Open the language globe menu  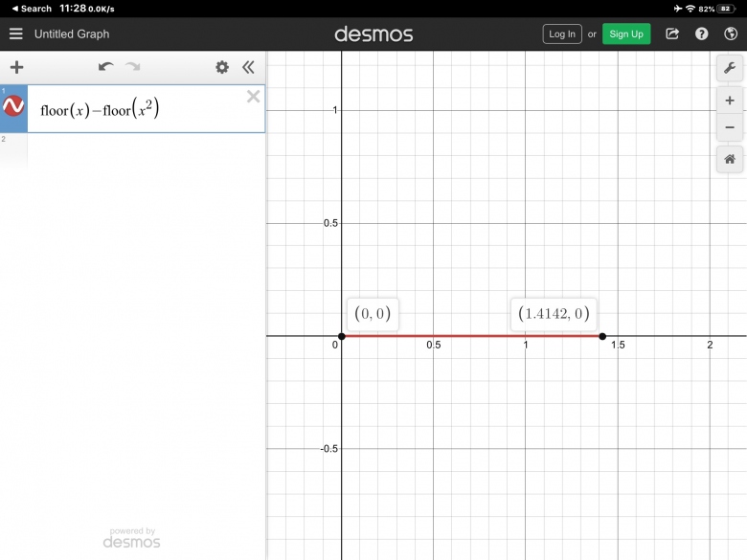(730, 34)
